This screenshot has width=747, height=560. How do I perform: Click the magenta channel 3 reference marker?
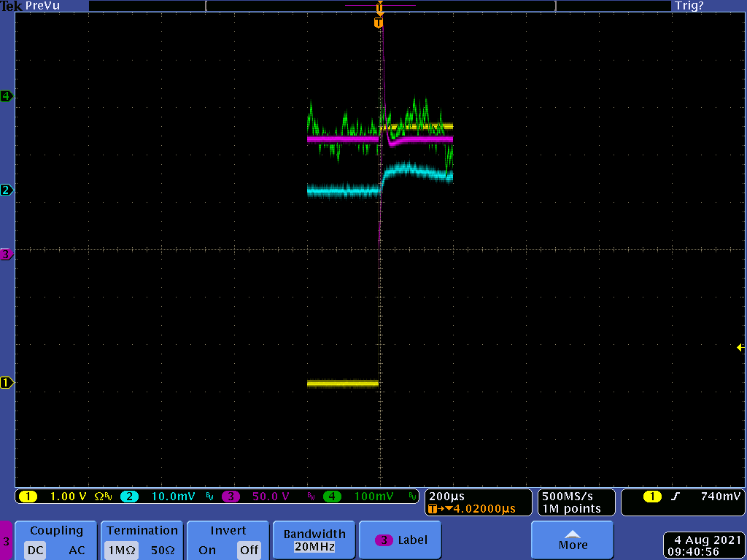pos(7,254)
